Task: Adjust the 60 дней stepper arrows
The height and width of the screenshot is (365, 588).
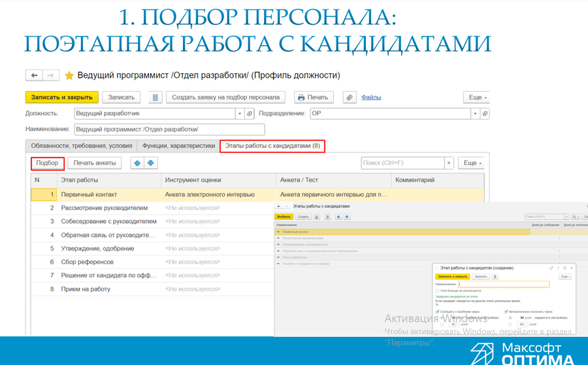Action: click(527, 324)
